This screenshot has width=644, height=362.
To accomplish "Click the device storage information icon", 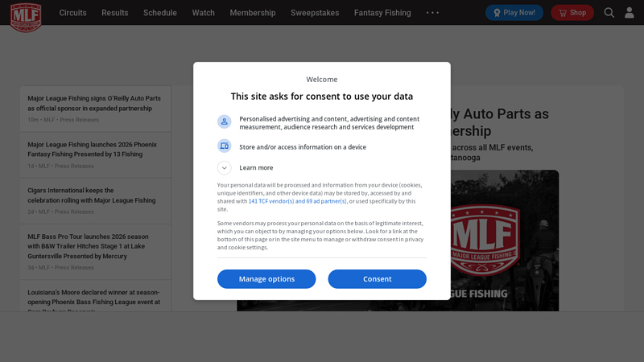I will tap(225, 146).
